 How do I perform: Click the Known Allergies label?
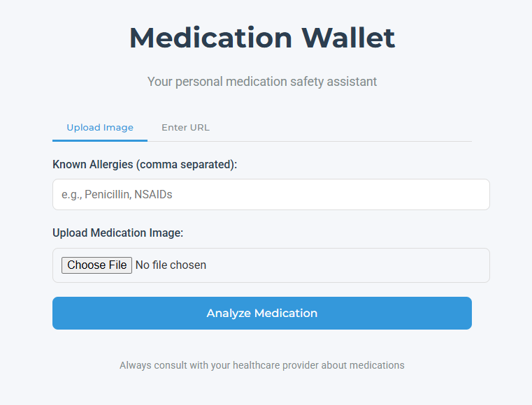145,164
